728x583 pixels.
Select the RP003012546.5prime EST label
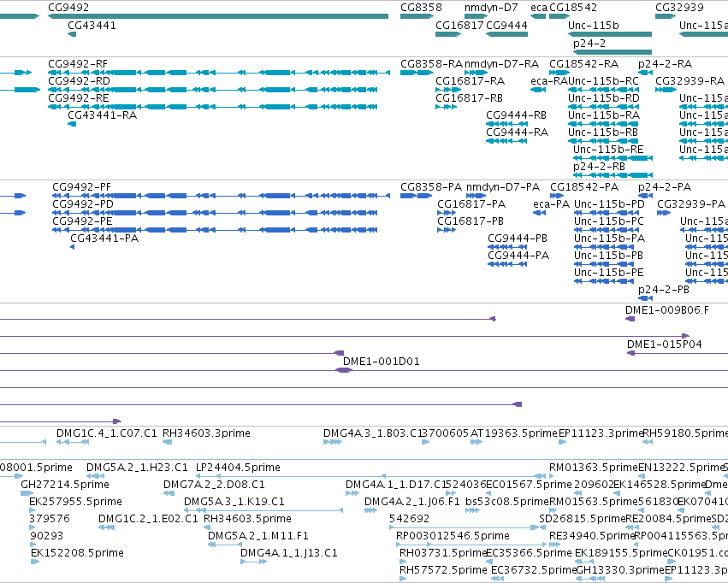tap(453, 536)
